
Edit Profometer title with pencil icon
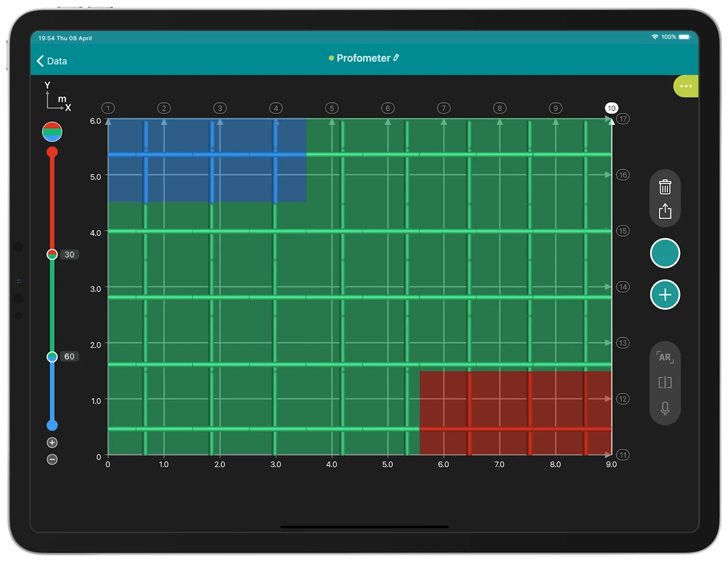click(x=396, y=58)
